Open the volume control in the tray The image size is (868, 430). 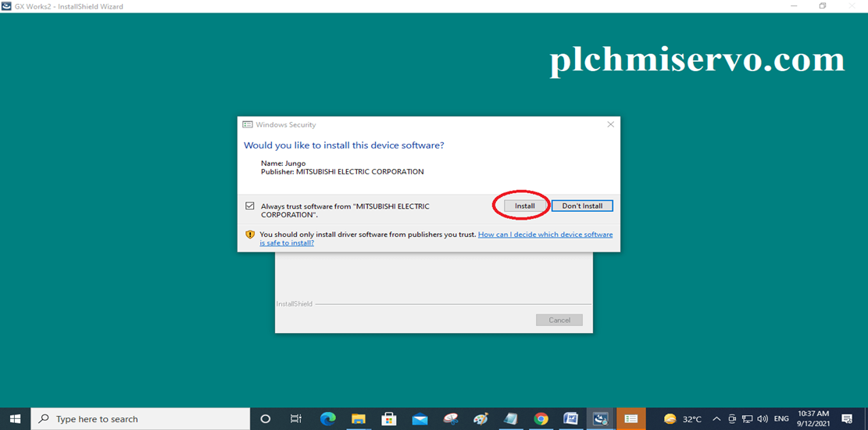tap(763, 419)
